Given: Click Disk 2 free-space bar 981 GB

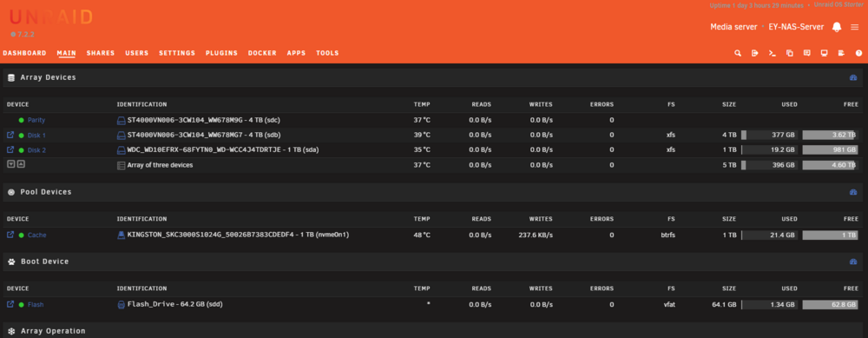Looking at the screenshot, I should tap(830, 149).
